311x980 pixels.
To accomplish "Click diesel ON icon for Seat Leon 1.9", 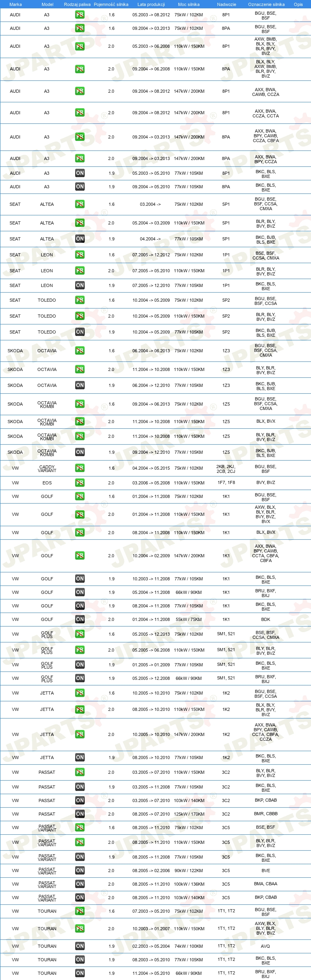I will click(80, 285).
